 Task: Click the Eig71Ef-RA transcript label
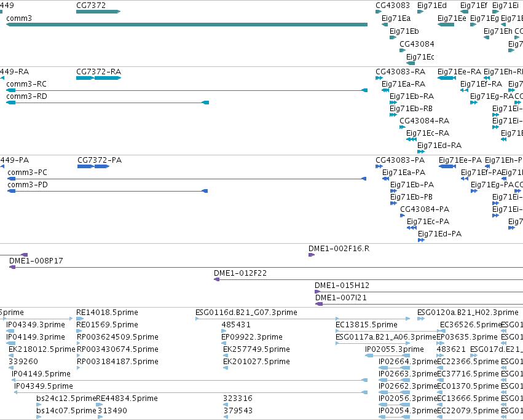[481, 84]
